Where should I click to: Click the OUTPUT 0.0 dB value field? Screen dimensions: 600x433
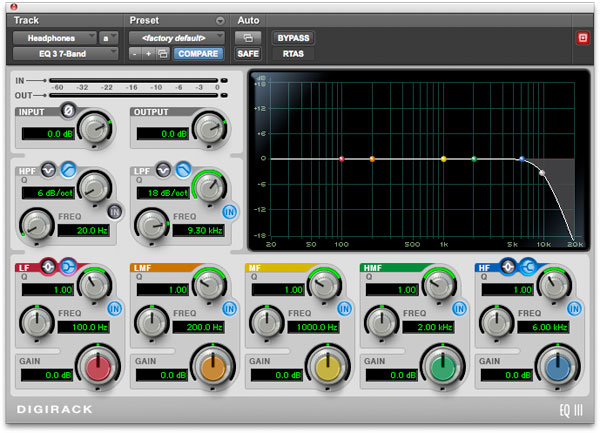tap(163, 134)
